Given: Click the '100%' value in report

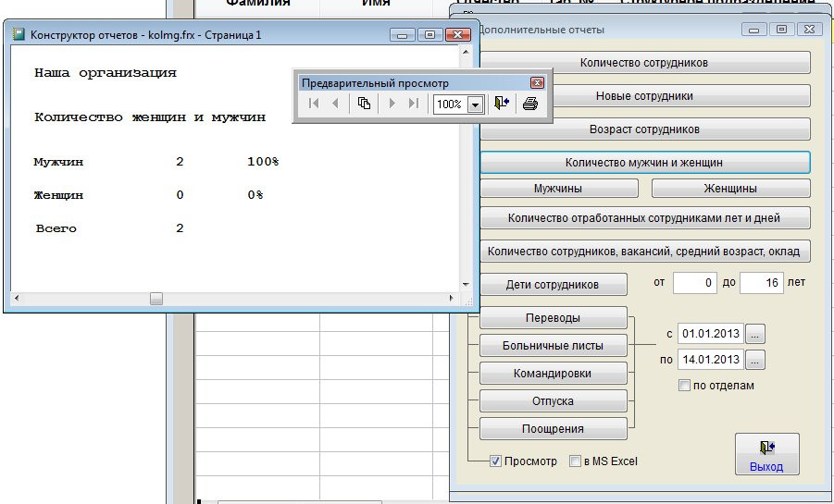Looking at the screenshot, I should click(x=263, y=161).
